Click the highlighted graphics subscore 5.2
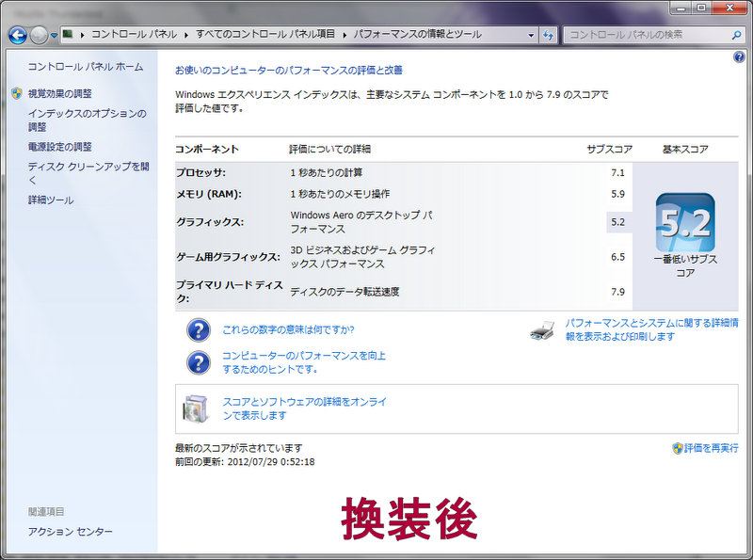 pyautogui.click(x=618, y=222)
